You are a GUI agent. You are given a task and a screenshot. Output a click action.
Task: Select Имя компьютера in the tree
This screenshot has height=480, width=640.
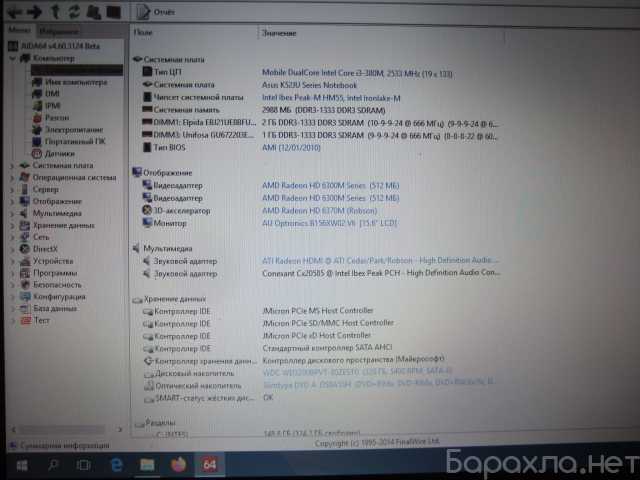(x=76, y=82)
